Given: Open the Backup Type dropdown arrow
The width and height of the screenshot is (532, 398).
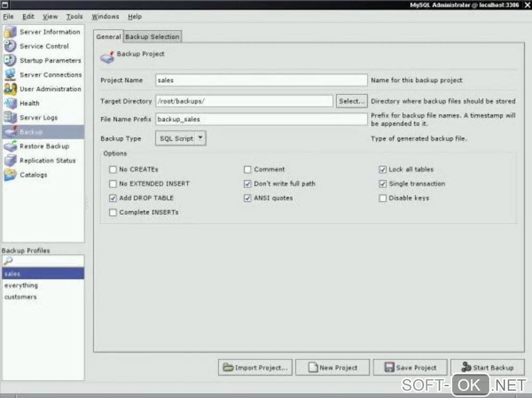Looking at the screenshot, I should point(200,138).
